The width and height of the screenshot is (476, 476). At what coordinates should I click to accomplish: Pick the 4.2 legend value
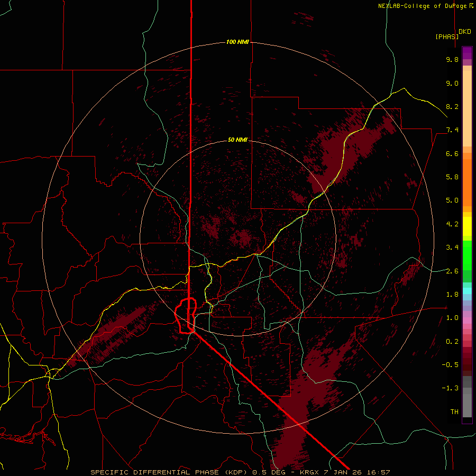tap(452, 224)
